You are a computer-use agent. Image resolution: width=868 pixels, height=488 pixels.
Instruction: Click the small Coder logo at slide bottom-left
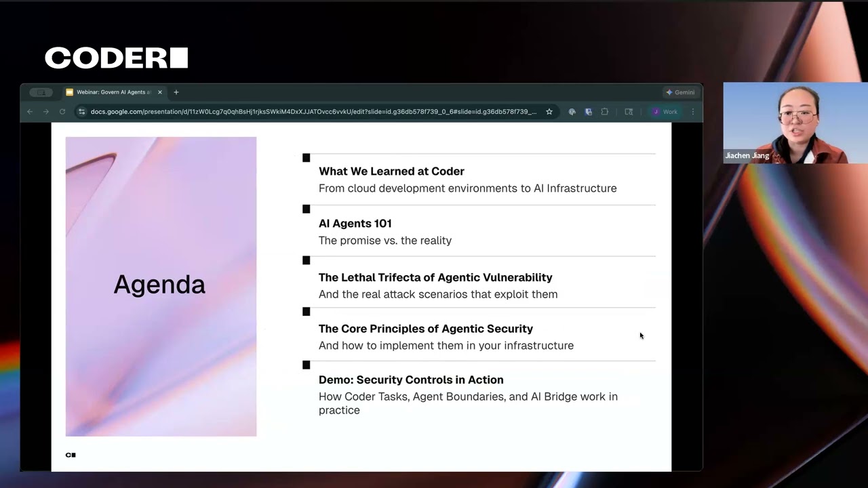(71, 455)
